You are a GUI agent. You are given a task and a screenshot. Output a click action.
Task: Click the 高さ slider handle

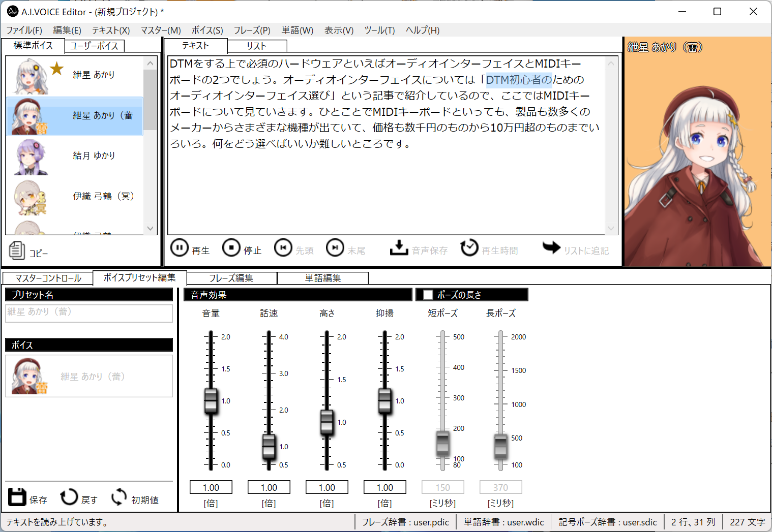click(x=326, y=422)
